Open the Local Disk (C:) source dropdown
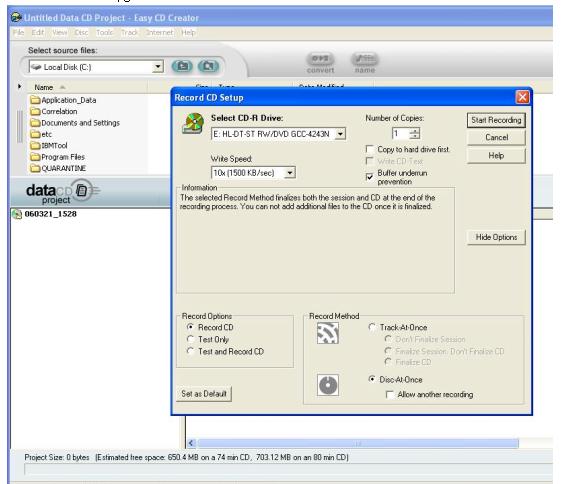 point(158,67)
